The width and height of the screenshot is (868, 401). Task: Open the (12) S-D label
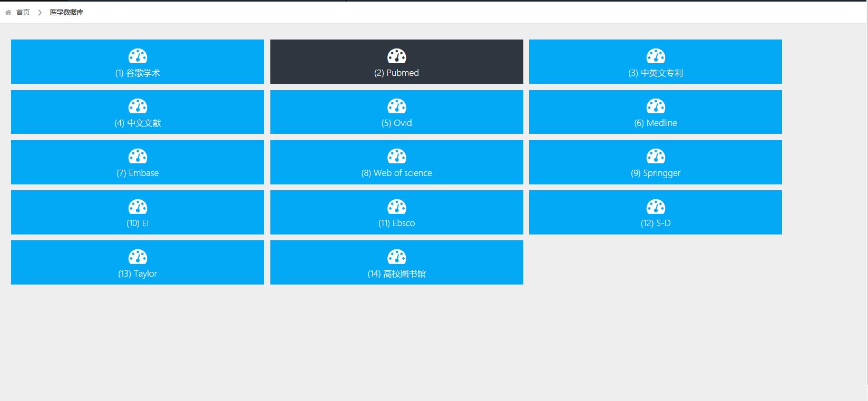(x=656, y=223)
